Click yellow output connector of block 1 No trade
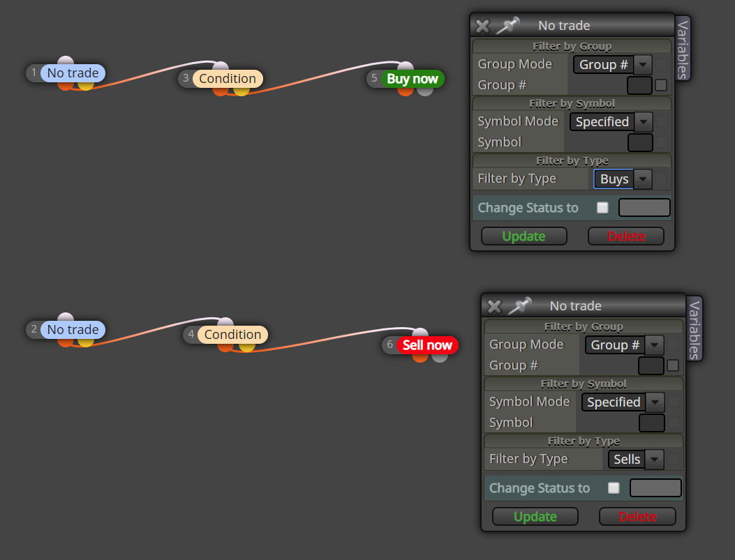 (x=85, y=85)
